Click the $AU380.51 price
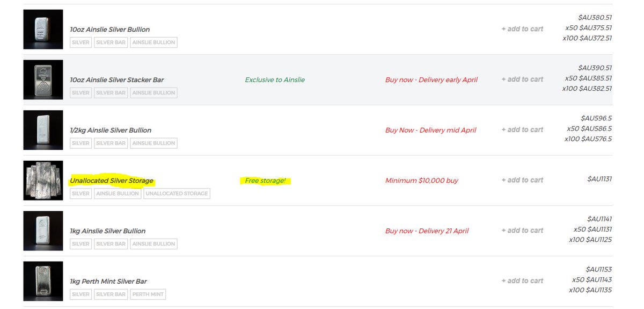This screenshot has height=309, width=644. (595, 18)
